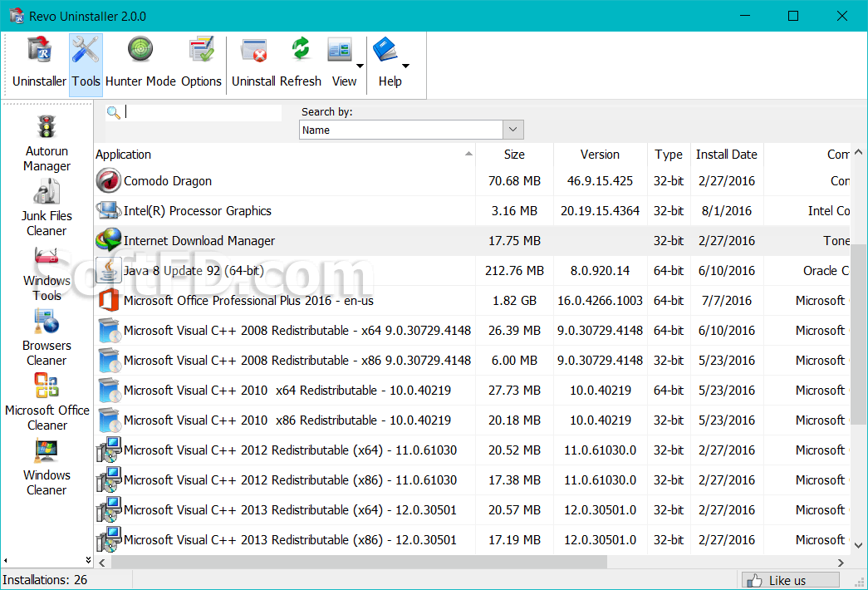Click icon of Visual C++ 2012 (x64) row
The image size is (868, 590).
(109, 450)
